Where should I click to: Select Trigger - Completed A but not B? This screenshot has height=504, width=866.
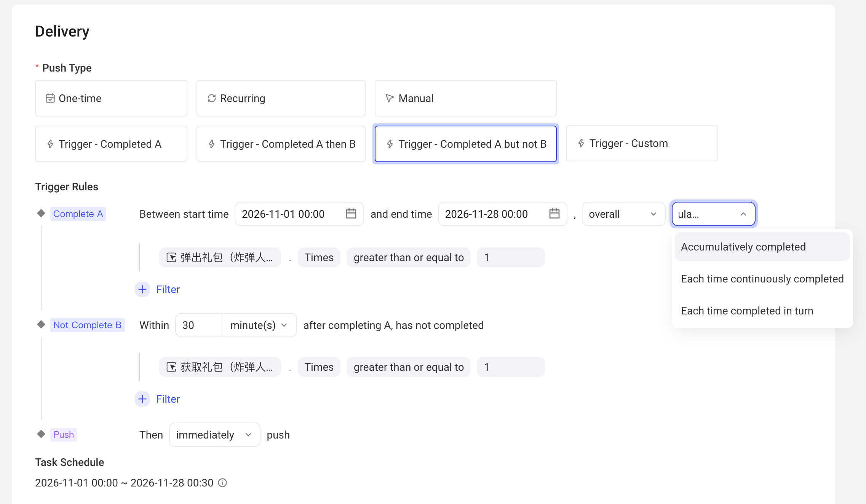[465, 144]
